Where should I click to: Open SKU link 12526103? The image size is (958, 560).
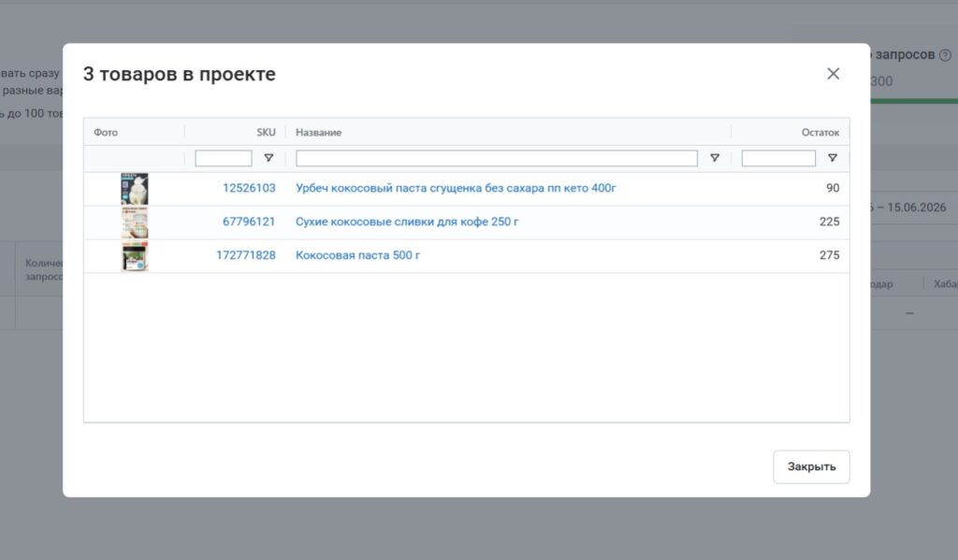[249, 188]
